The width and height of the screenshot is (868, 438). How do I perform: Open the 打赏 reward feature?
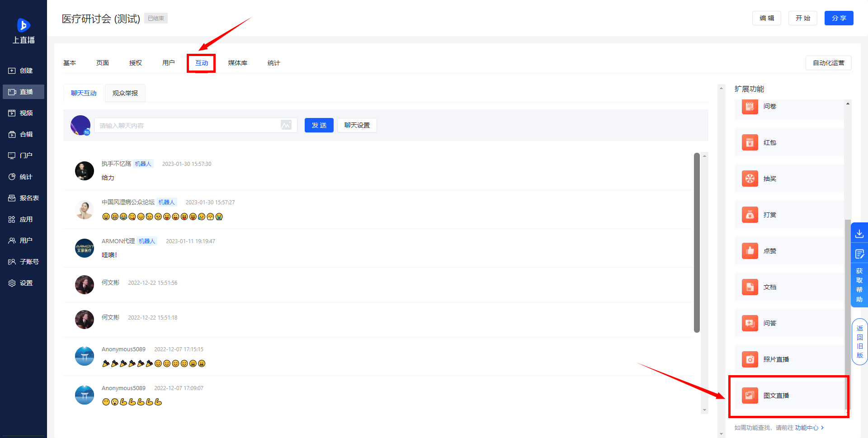coord(789,215)
